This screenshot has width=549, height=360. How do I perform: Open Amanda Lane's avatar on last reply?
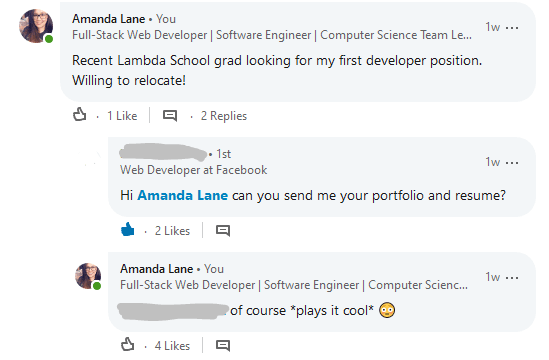[x=88, y=276]
